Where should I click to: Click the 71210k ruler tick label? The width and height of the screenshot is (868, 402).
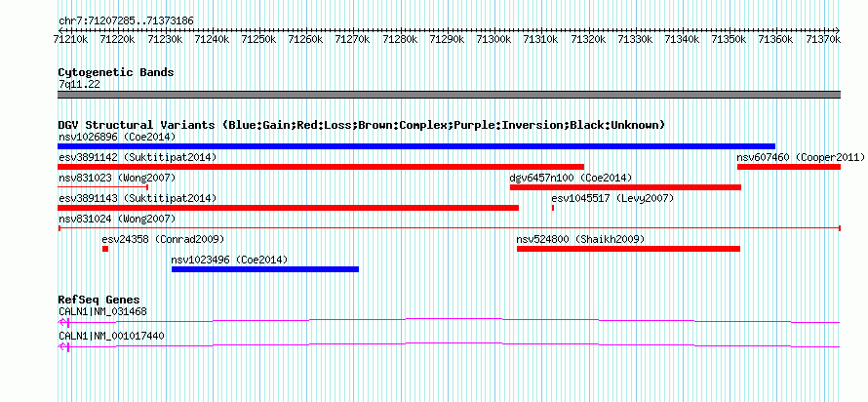click(70, 39)
